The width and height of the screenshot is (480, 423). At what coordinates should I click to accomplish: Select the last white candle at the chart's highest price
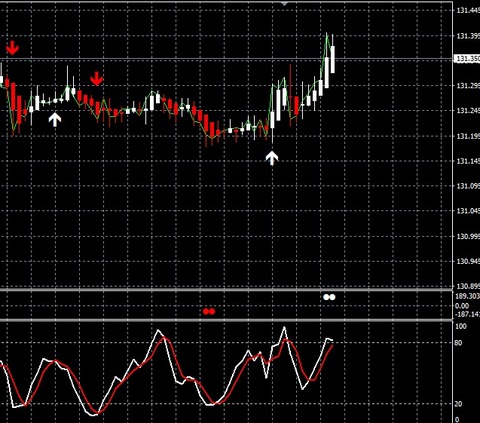click(332, 59)
